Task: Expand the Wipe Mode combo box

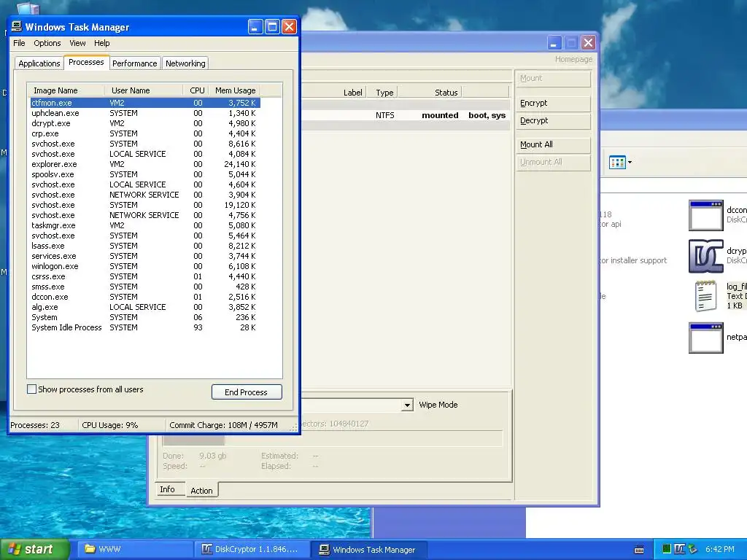Action: click(x=407, y=405)
